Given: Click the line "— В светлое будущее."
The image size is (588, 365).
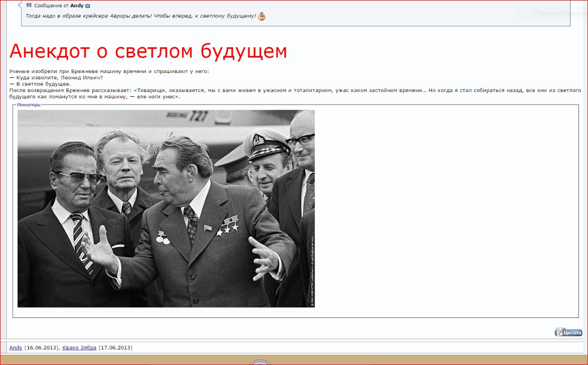Looking at the screenshot, I should pos(40,84).
